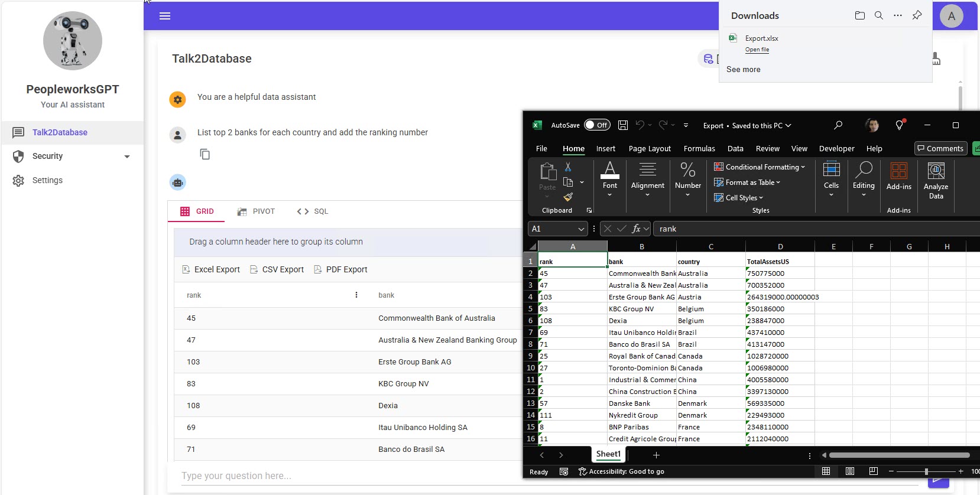
Task: Open the Home tab in Excel
Action: (x=573, y=149)
